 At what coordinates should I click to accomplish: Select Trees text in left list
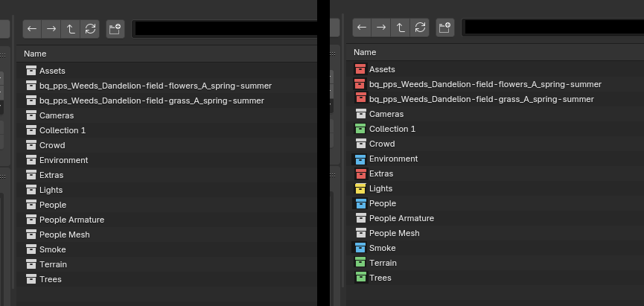point(51,279)
